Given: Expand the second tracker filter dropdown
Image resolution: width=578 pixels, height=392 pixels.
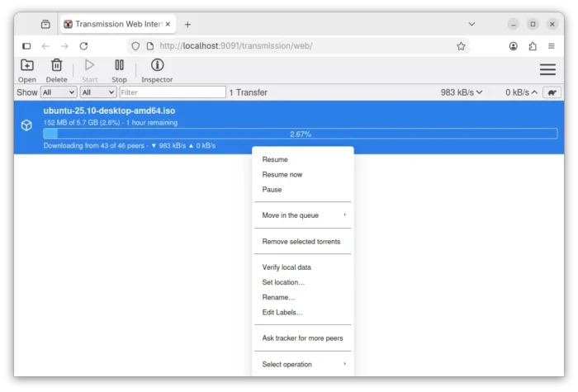Looking at the screenshot, I should click(x=97, y=92).
